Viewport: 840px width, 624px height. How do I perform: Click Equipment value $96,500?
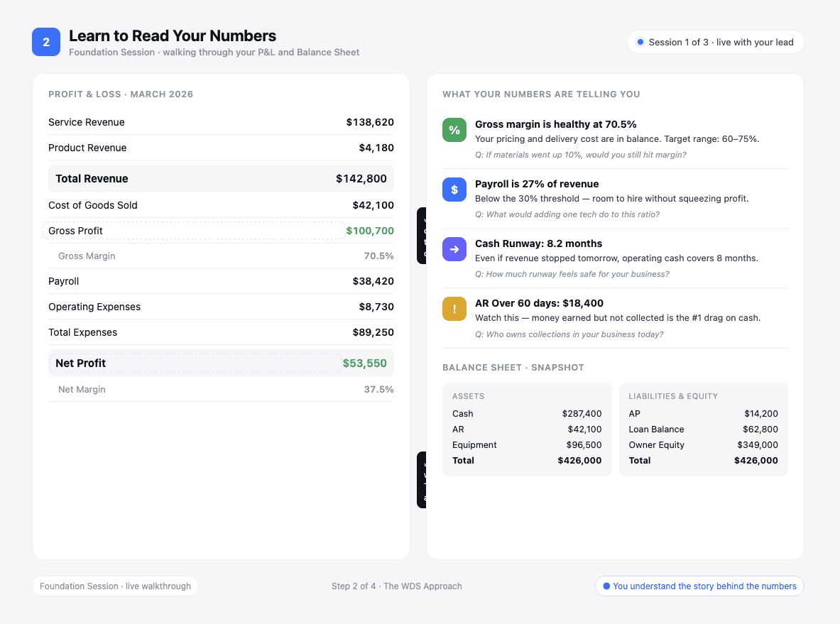pyautogui.click(x=584, y=444)
